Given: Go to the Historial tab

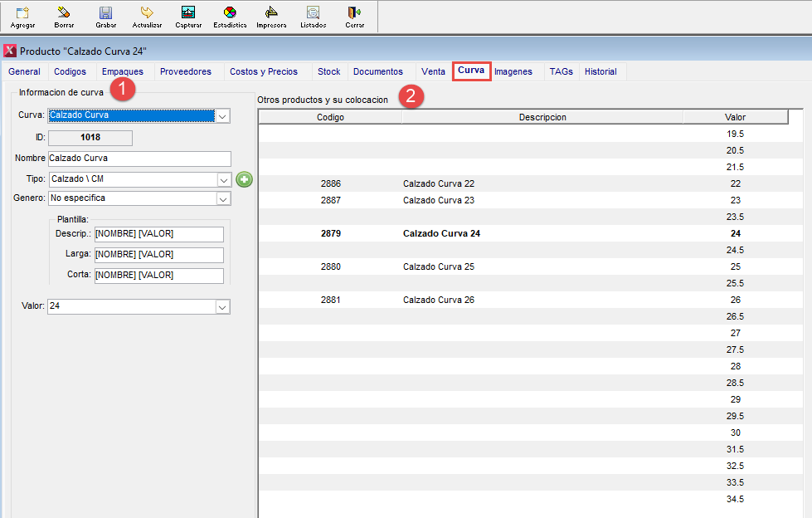Looking at the screenshot, I should pos(600,72).
